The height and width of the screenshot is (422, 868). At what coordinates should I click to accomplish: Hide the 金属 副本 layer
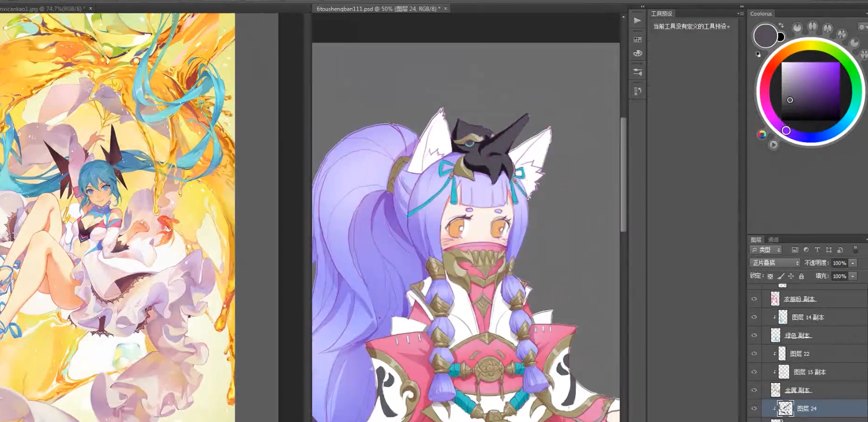coord(754,390)
